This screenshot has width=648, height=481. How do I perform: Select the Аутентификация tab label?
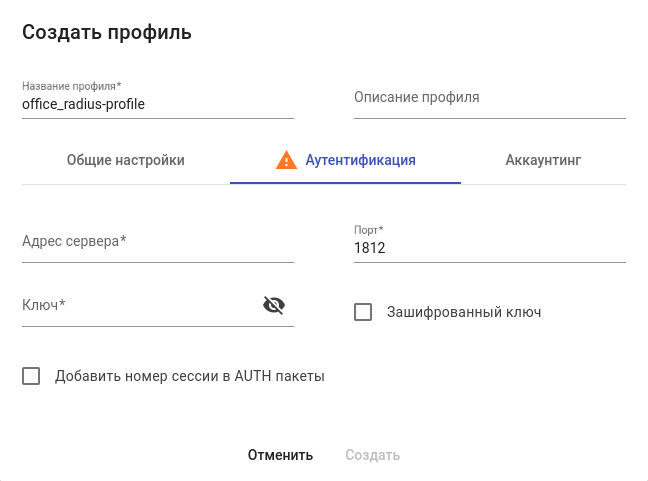360,160
